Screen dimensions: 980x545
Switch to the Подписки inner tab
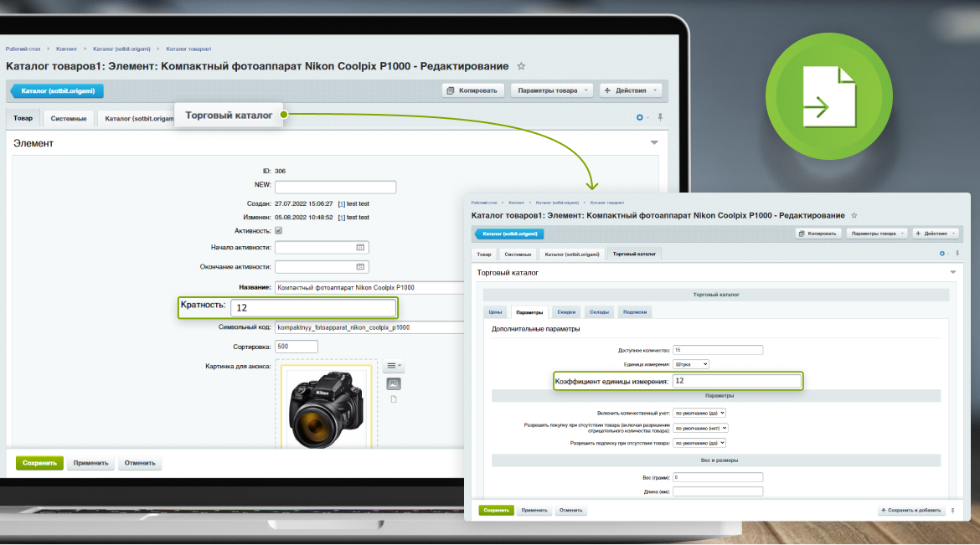click(635, 312)
